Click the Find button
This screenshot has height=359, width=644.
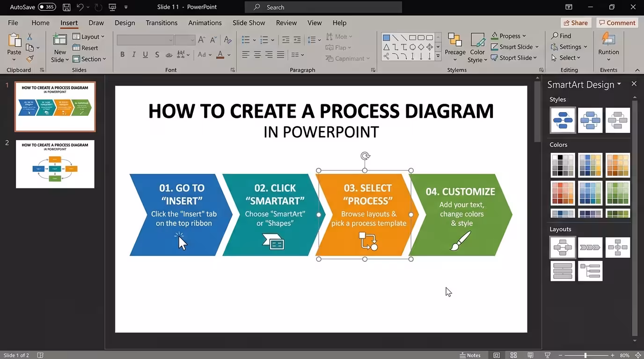click(x=561, y=36)
